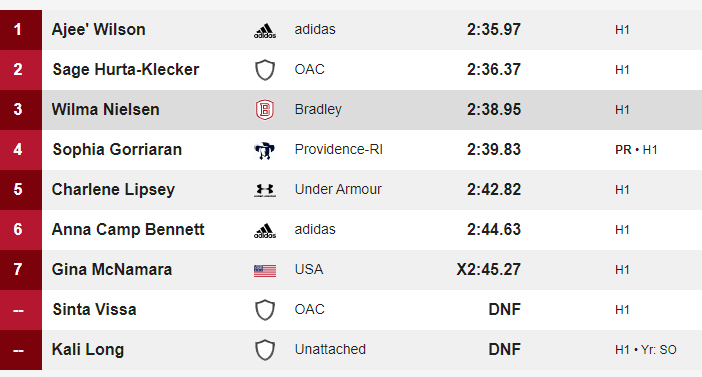
Task: Click the PR tag on Sophia Gorriaran's row
Action: (x=623, y=150)
